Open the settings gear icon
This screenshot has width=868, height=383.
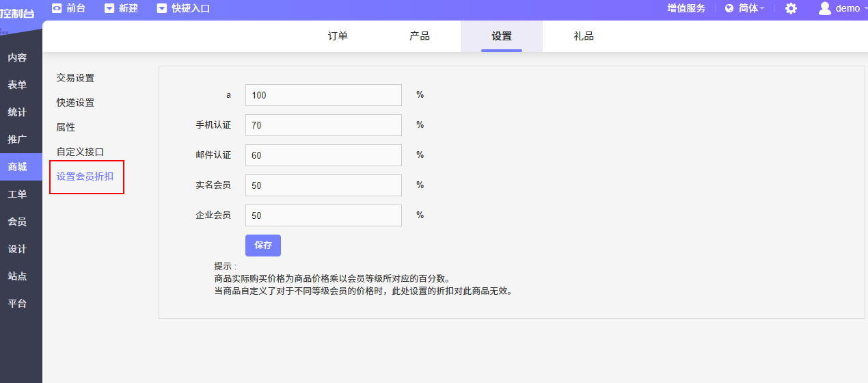791,8
